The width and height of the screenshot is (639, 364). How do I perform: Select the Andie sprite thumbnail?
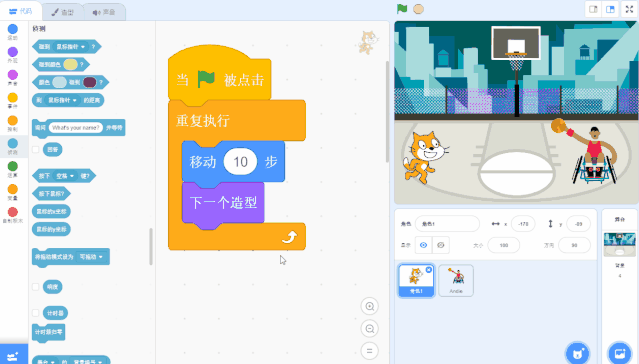456,280
